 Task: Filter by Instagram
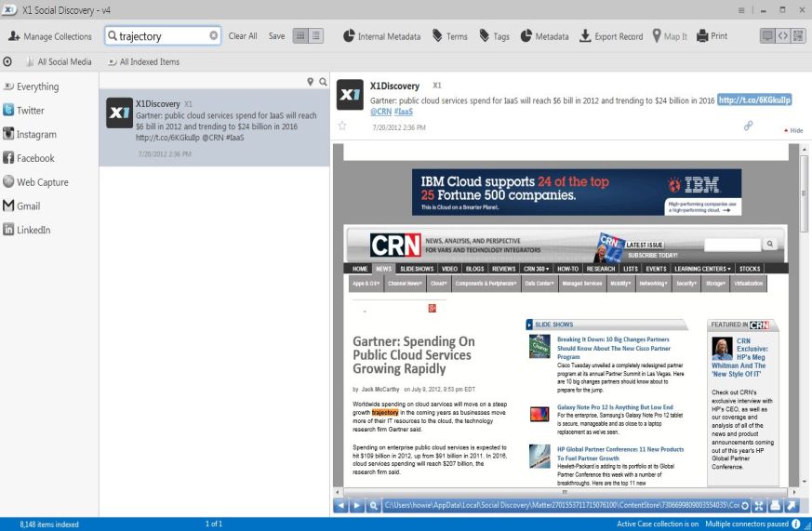[x=30, y=134]
